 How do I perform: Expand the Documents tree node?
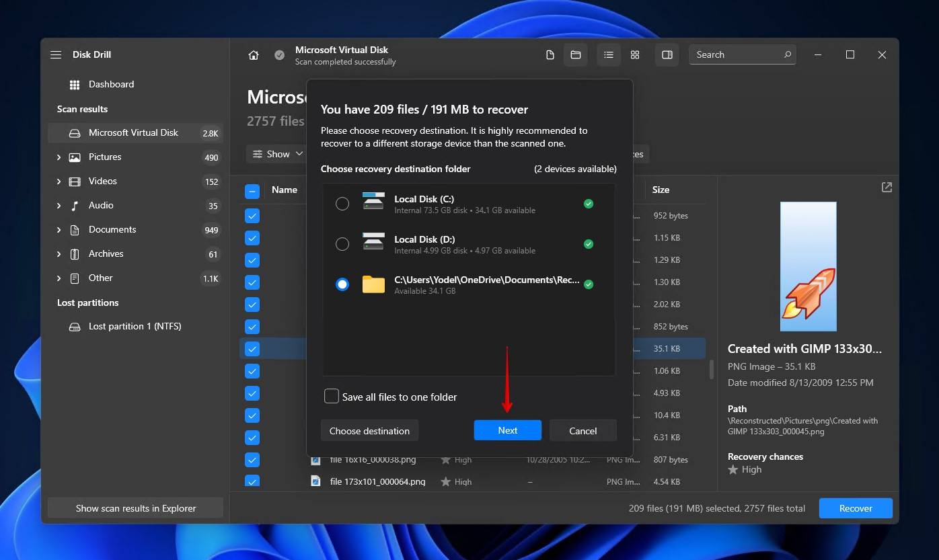coord(59,230)
